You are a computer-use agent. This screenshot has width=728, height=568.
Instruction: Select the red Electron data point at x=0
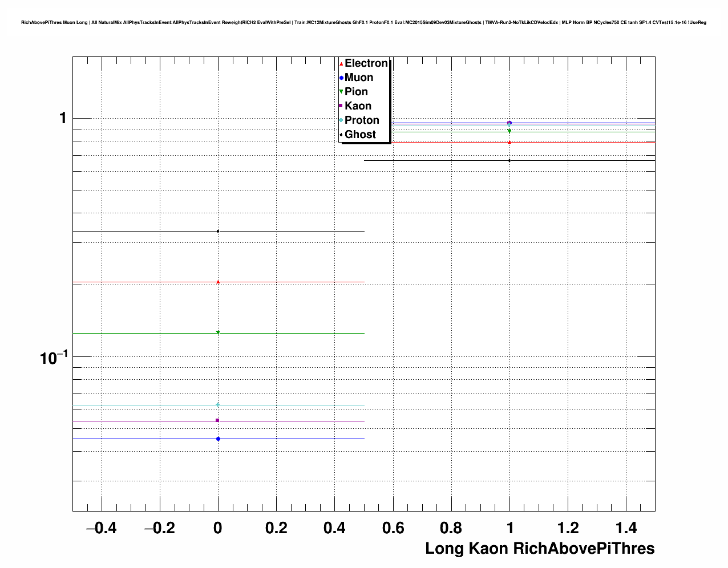tap(218, 282)
